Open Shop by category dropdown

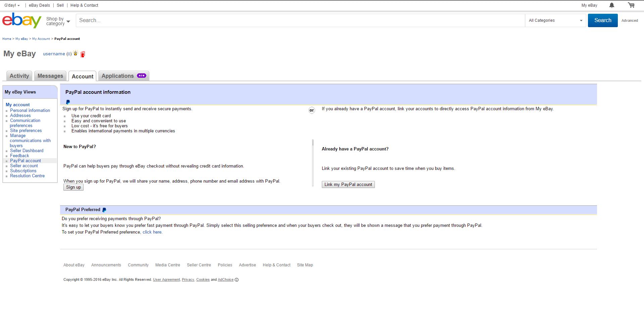pyautogui.click(x=58, y=21)
